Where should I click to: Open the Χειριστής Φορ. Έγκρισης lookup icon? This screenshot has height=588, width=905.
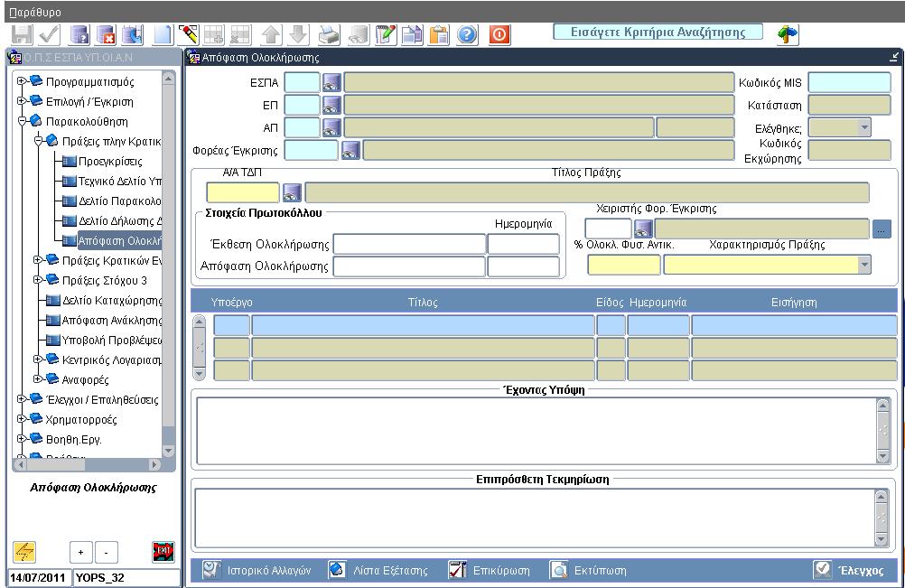coord(643,229)
